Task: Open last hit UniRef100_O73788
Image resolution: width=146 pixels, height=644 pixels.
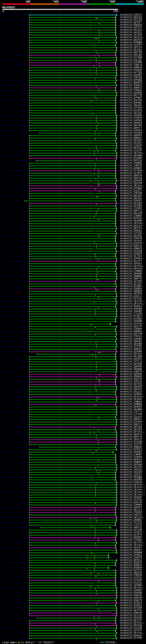Action: point(131,638)
